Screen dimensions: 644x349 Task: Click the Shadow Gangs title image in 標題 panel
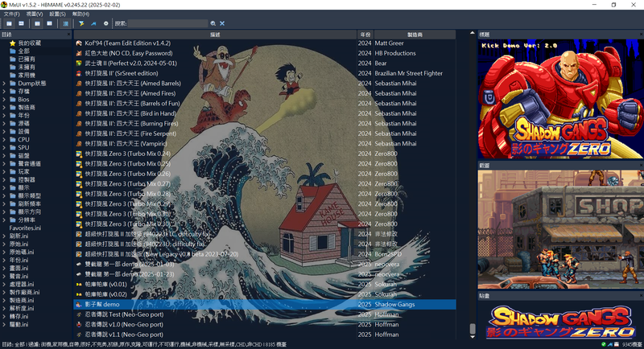[560, 99]
